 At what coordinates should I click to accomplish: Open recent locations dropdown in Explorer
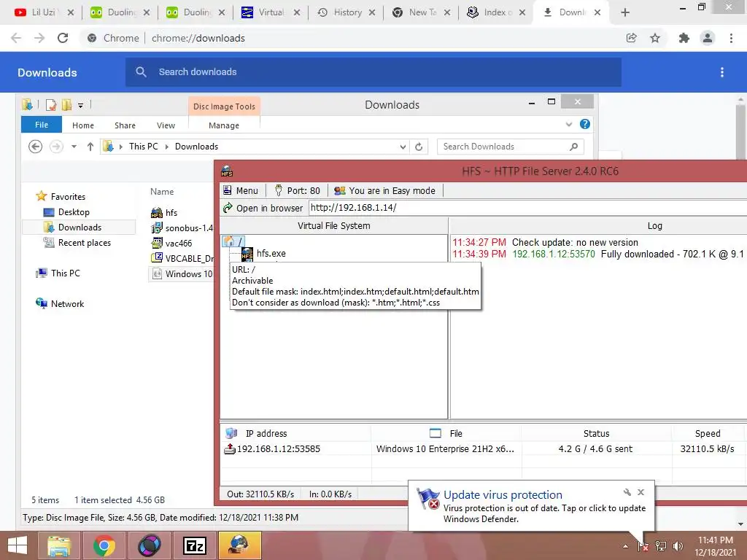(74, 147)
